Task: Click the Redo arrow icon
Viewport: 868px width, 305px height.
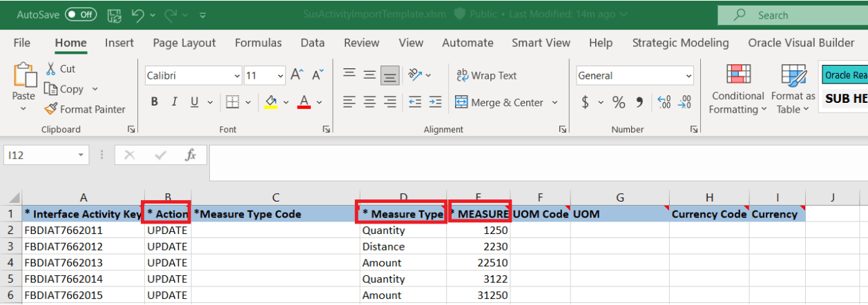Action: pos(171,14)
